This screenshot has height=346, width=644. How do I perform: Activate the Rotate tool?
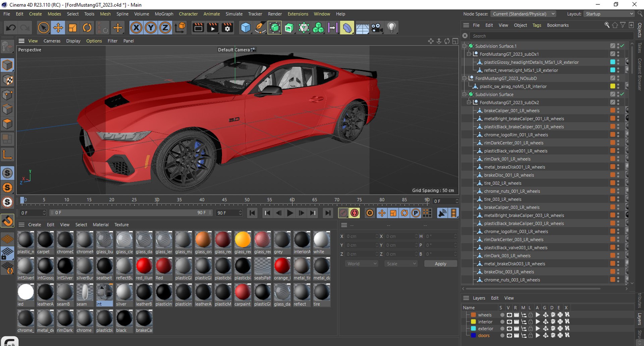(x=87, y=28)
